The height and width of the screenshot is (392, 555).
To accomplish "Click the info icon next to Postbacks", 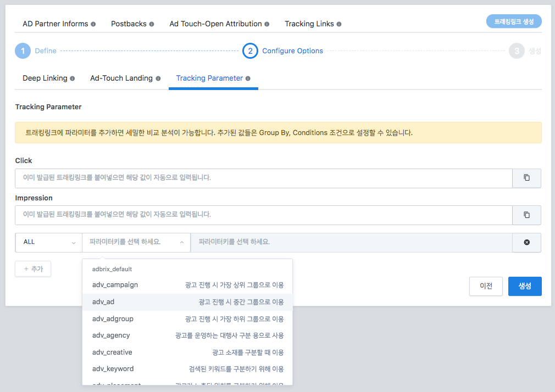I will pos(150,24).
